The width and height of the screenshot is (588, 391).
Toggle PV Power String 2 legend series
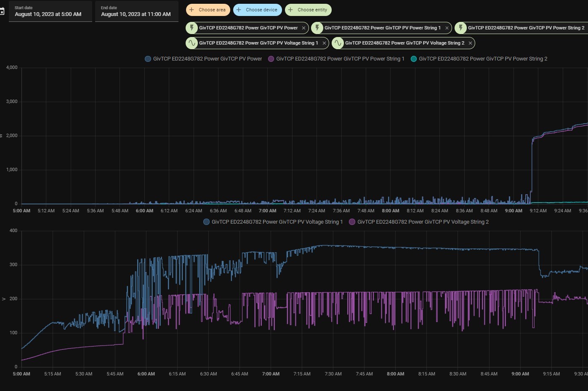(479, 59)
